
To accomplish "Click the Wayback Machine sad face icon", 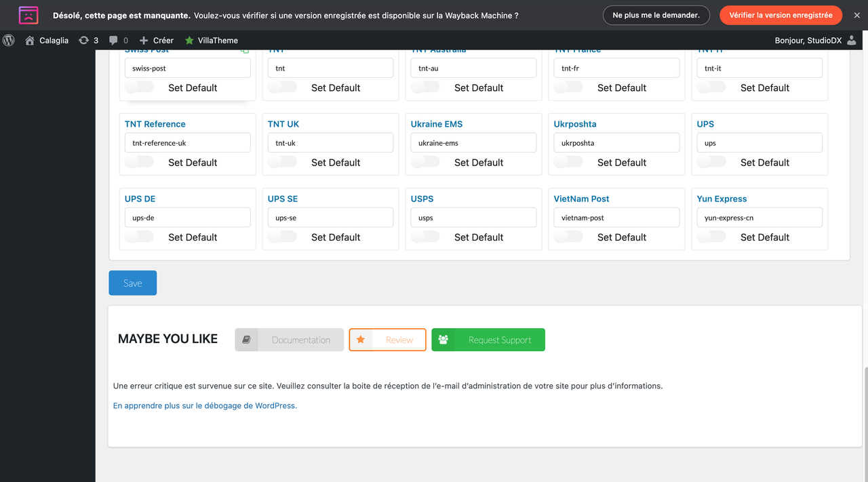I will click(28, 15).
